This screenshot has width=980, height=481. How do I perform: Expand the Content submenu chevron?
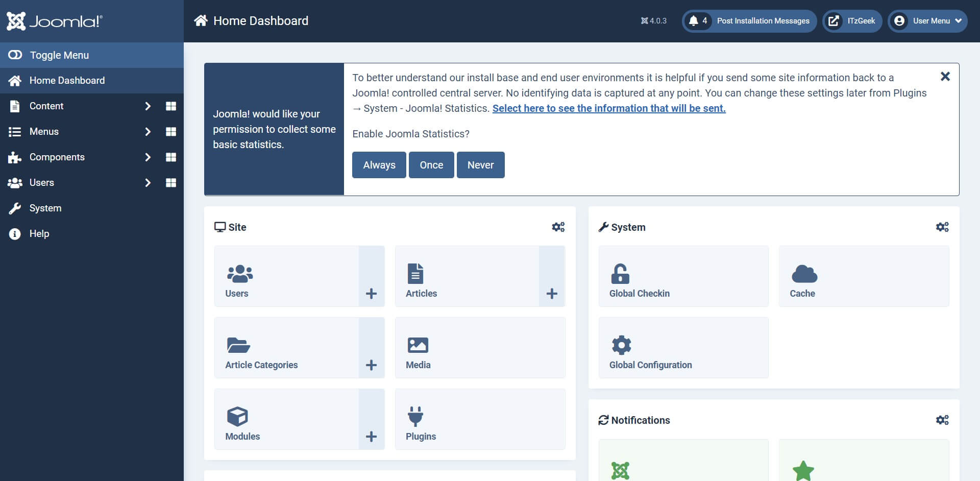148,106
